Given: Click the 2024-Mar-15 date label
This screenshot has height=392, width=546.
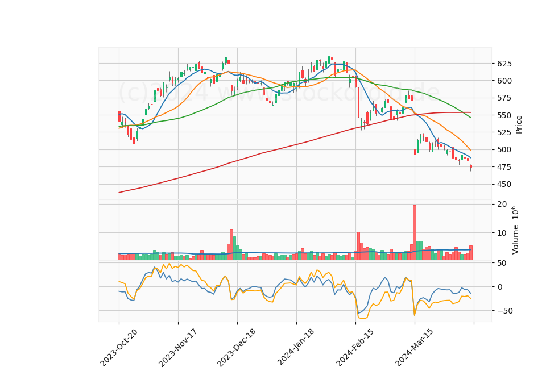Looking at the screenshot, I should tap(414, 347).
